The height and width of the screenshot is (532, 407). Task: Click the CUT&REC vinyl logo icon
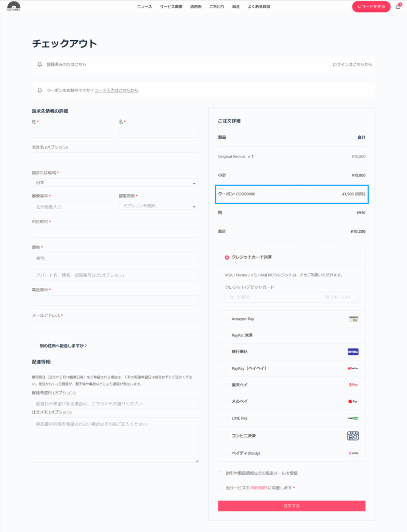coord(14,7)
